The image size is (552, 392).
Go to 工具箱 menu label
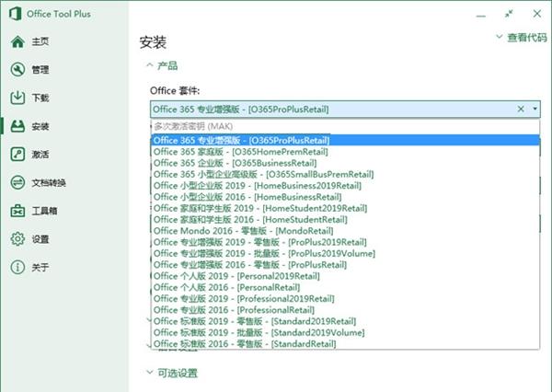point(44,211)
